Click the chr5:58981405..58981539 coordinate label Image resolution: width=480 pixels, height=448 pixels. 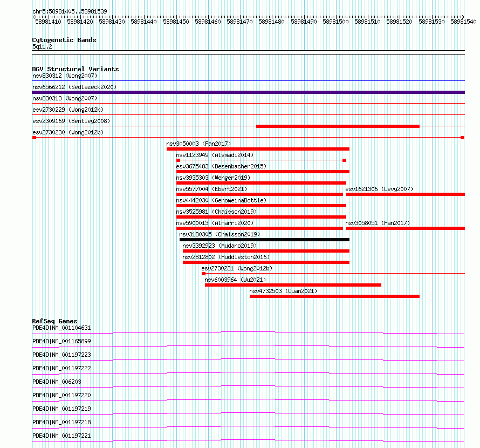[70, 11]
